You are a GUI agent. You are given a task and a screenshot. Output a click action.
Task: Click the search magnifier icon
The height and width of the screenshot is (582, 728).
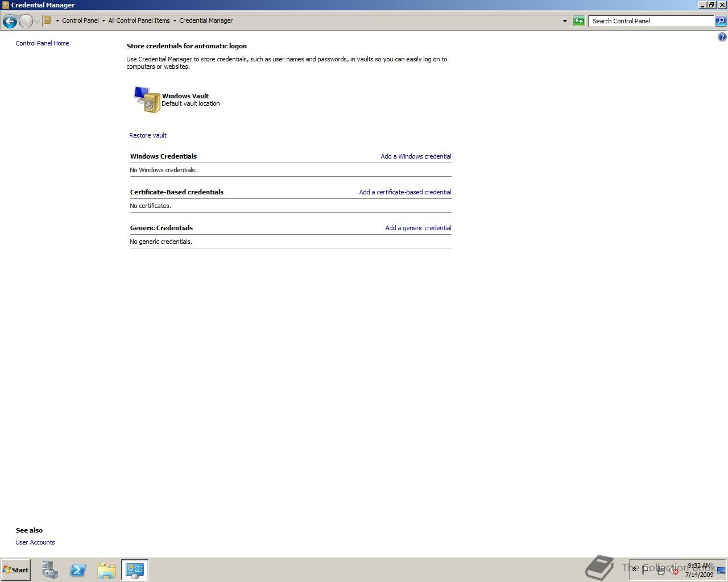coord(720,21)
